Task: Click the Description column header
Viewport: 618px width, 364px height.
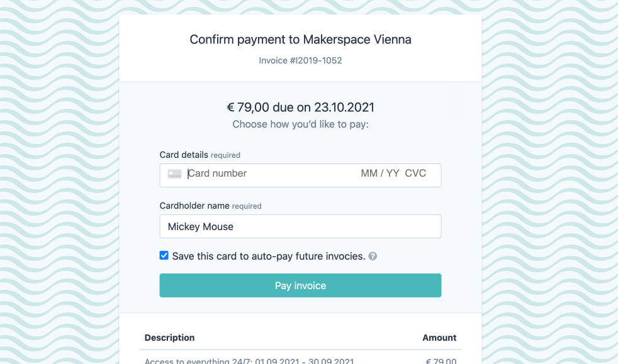Action: click(169, 338)
